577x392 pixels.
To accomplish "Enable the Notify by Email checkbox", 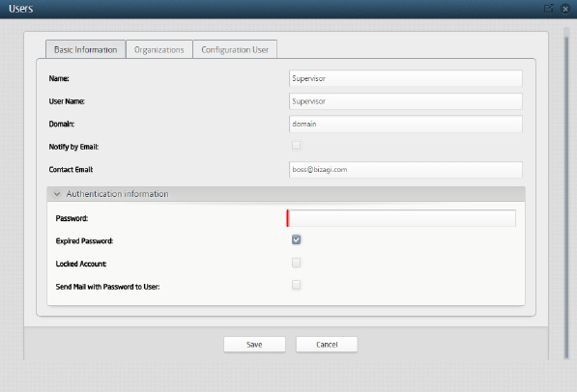I will coord(296,145).
